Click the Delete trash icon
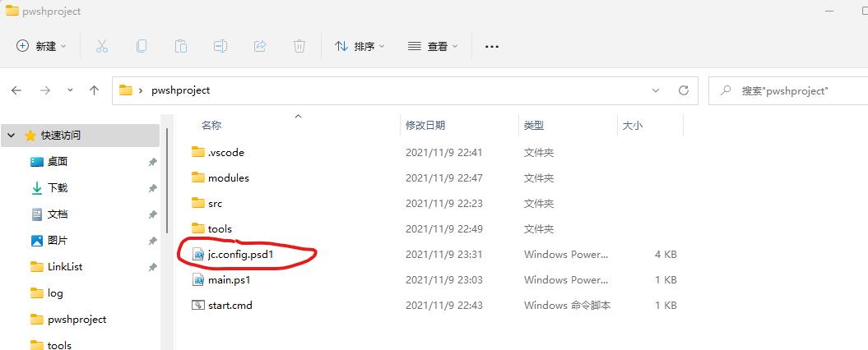The width and height of the screenshot is (868, 350). coord(299,47)
